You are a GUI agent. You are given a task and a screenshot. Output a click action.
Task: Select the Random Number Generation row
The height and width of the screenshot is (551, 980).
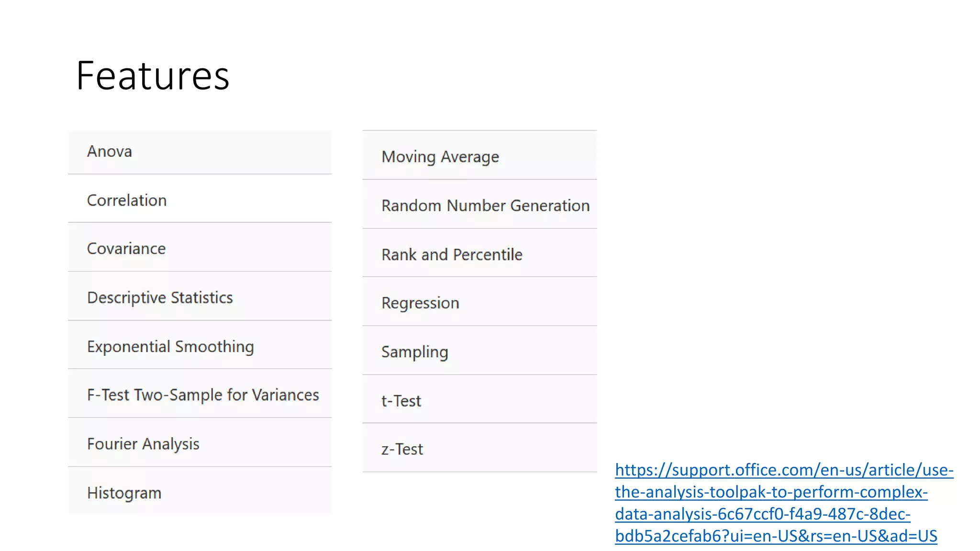(479, 204)
